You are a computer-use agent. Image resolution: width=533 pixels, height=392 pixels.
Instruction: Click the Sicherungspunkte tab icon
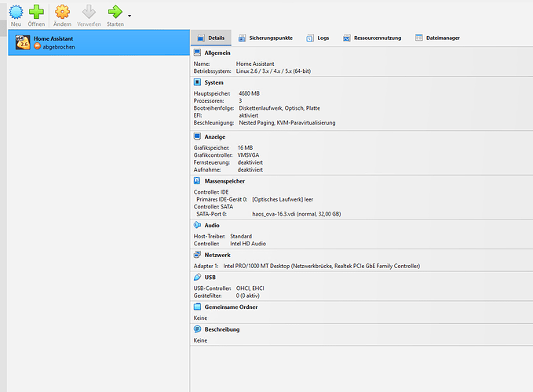click(242, 38)
